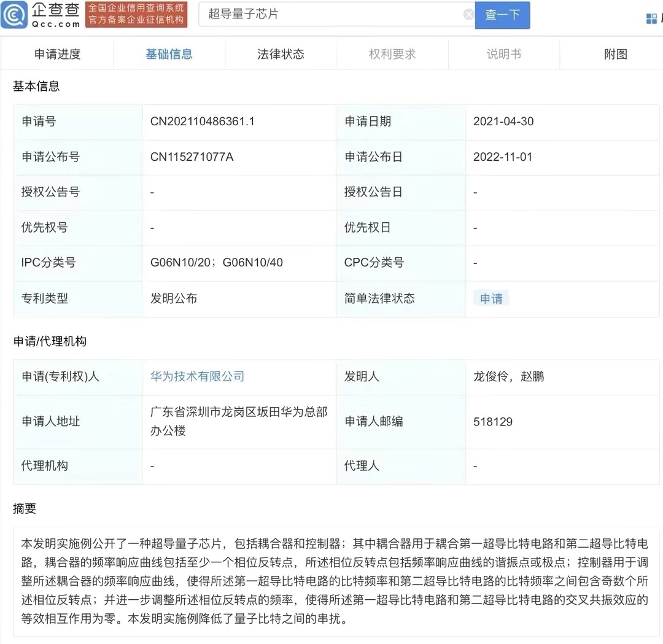Click the patent type value 发明公布
The height and width of the screenshot is (644, 663).
[174, 298]
